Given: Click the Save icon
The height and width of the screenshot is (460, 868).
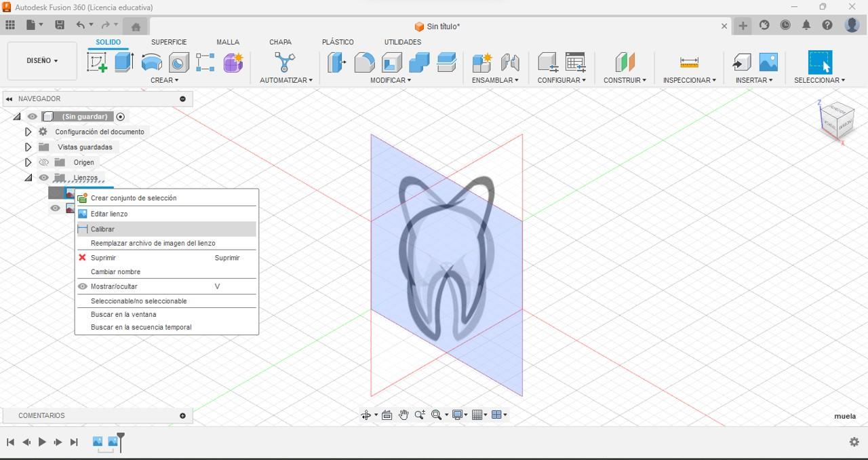Looking at the screenshot, I should click(60, 25).
